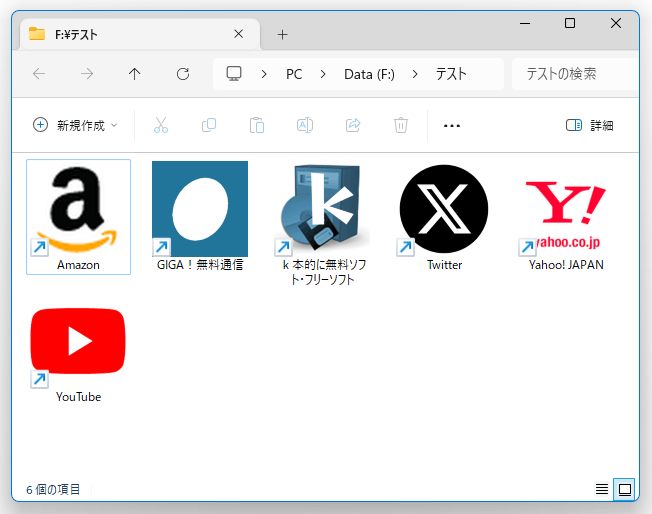Viewport: 652px width, 514px height.
Task: Click the Share icon in toolbar
Action: pos(353,125)
